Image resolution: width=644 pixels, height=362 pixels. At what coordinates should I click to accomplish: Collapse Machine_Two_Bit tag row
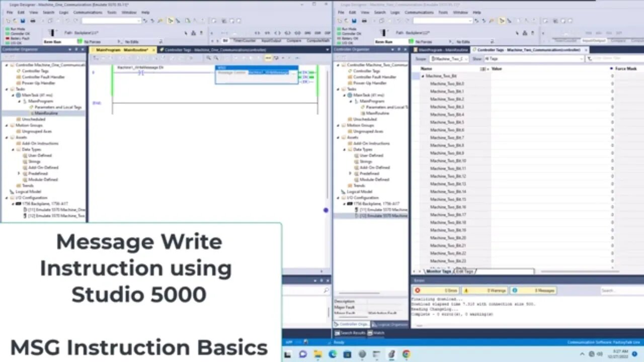coord(423,76)
